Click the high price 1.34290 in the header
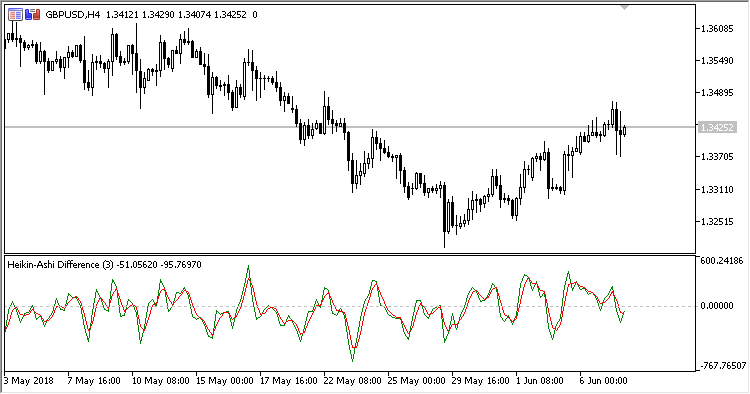 pos(158,15)
